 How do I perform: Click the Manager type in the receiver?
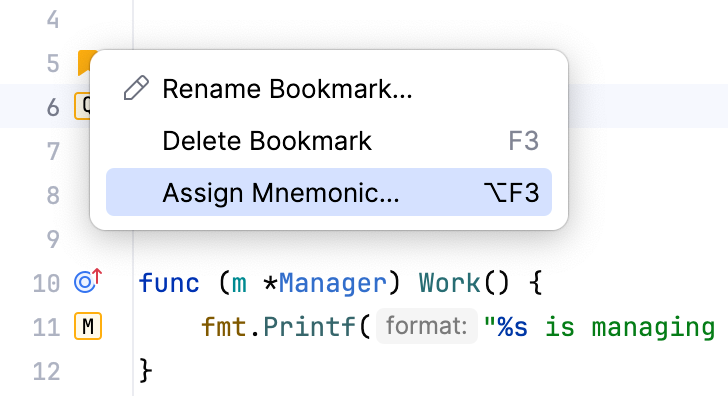tap(332, 283)
